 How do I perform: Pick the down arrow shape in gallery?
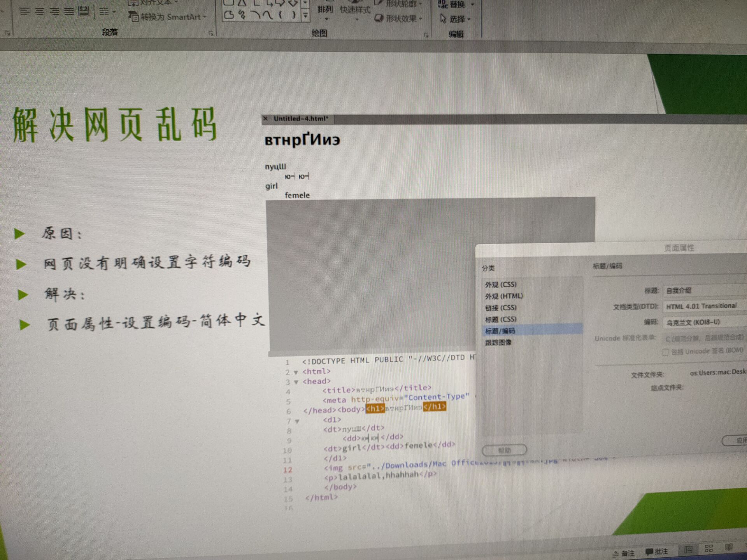pos(293,3)
